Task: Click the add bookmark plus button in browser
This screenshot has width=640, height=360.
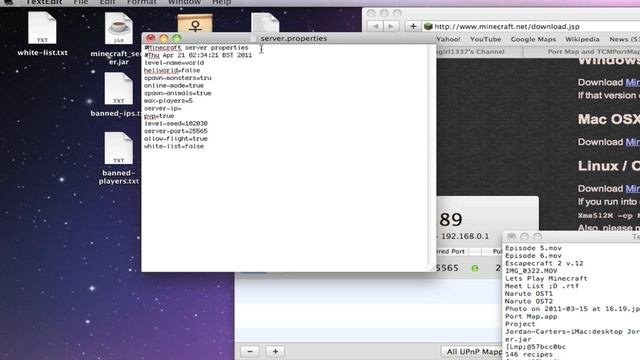Action: (x=413, y=27)
